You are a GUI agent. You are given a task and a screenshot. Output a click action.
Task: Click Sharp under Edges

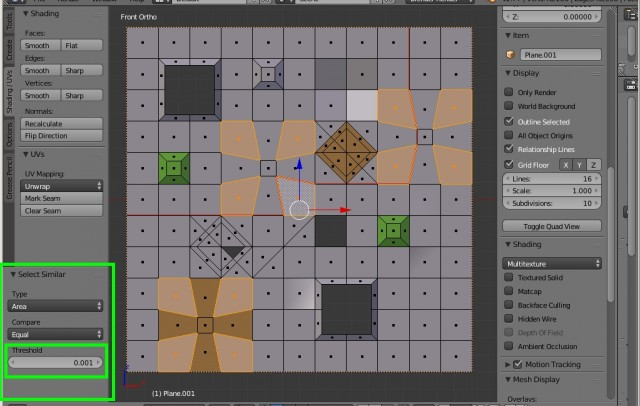(x=82, y=70)
